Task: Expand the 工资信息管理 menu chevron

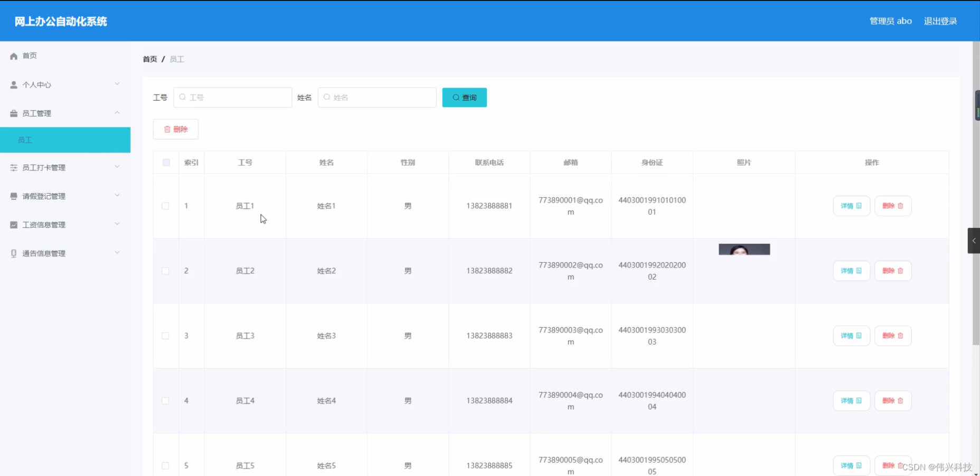Action: (117, 224)
